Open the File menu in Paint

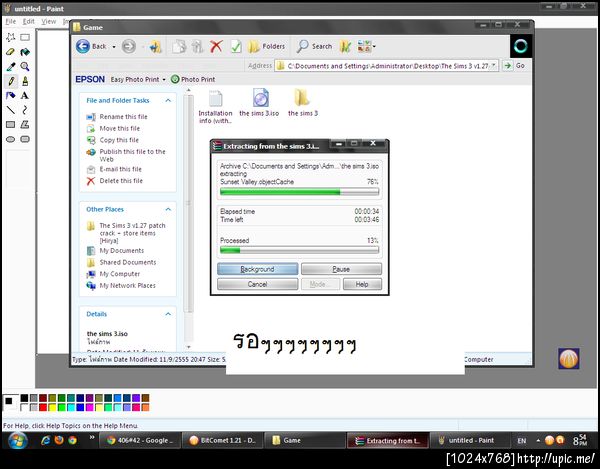click(x=11, y=21)
